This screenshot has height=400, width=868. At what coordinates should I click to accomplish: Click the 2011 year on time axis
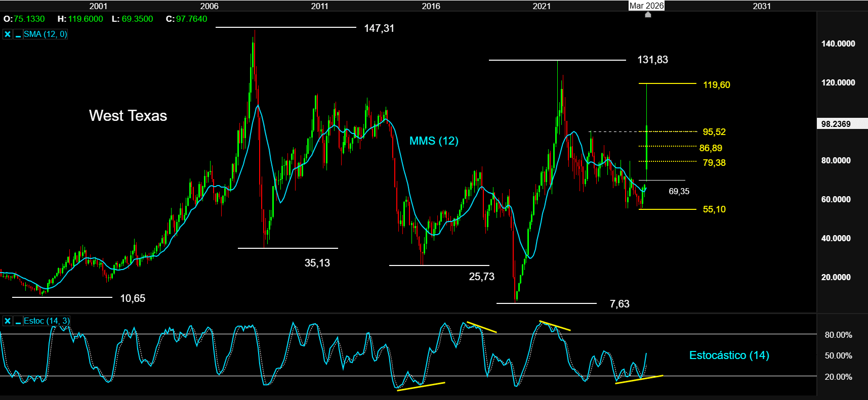[x=319, y=6]
